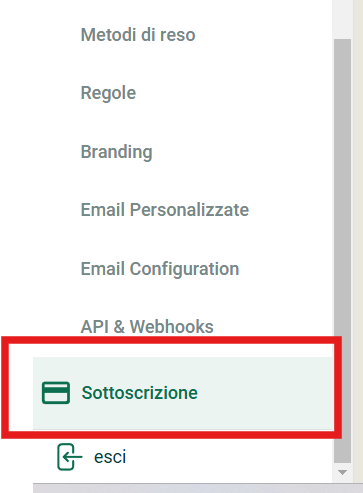
Task: Click the logout arrow icon next to esci
Action: click(x=69, y=457)
